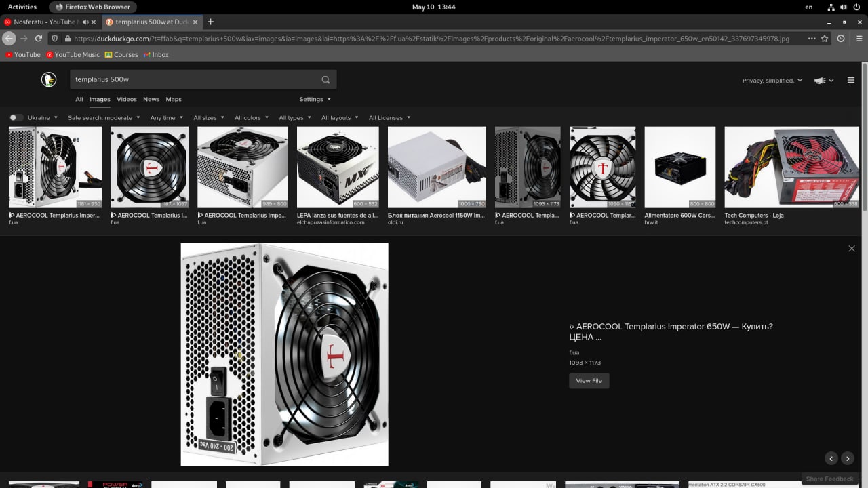Click the megaphone spread icon

820,80
